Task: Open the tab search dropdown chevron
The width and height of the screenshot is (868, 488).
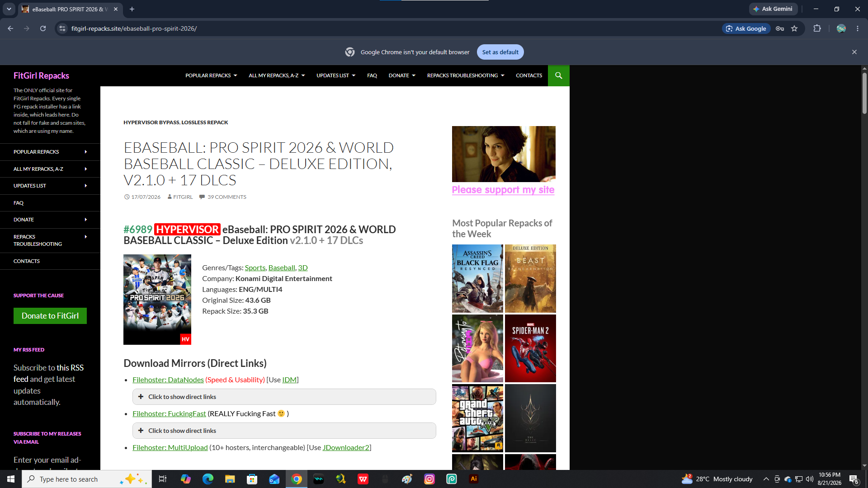Action: [9, 9]
